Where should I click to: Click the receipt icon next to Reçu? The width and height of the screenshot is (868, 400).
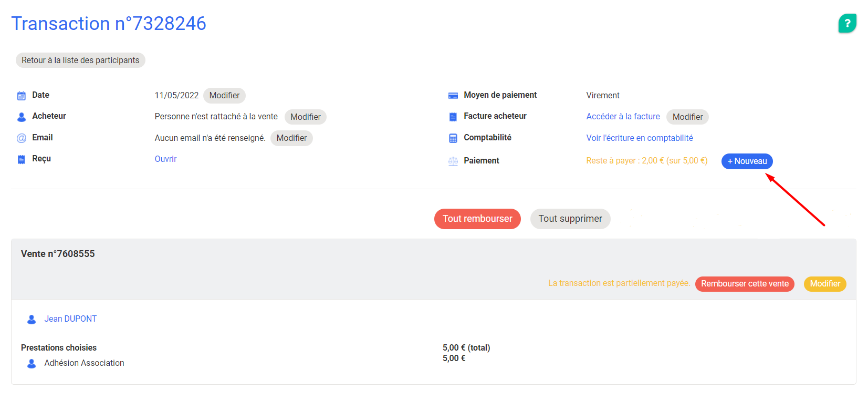22,159
